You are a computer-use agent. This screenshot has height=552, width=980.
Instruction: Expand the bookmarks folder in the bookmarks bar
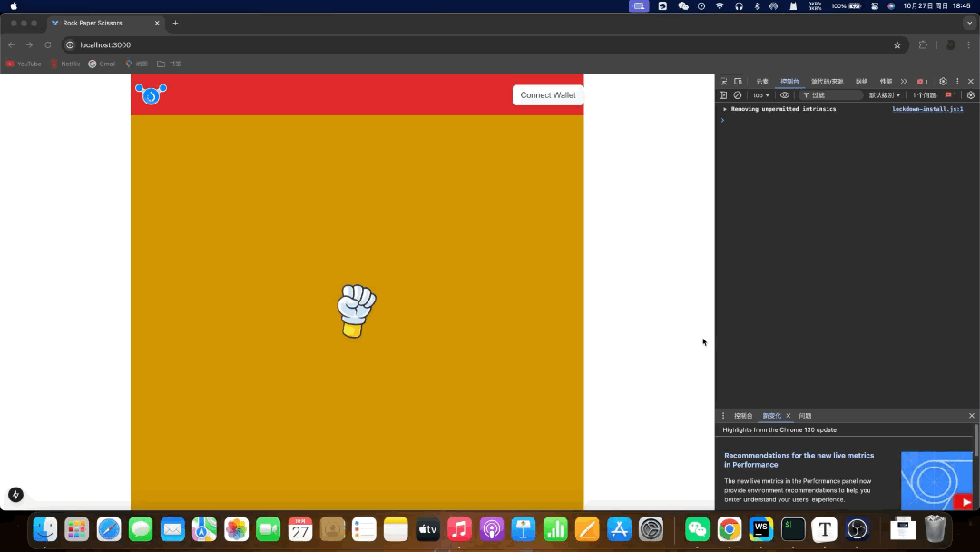[x=169, y=64]
